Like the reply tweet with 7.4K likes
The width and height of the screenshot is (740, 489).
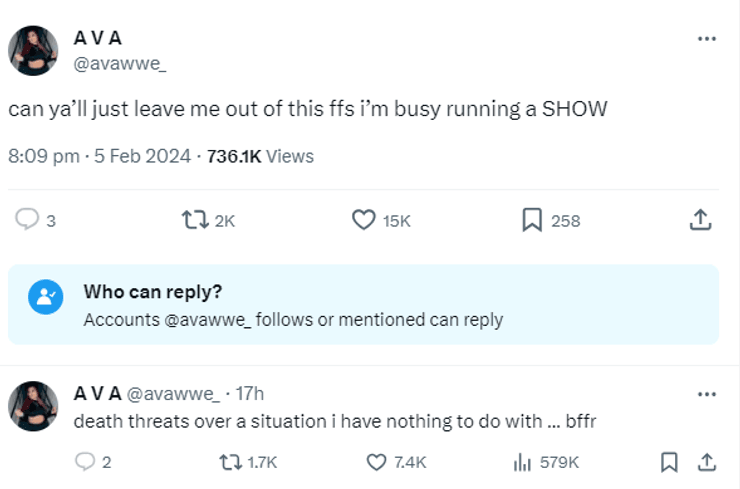[376, 461]
